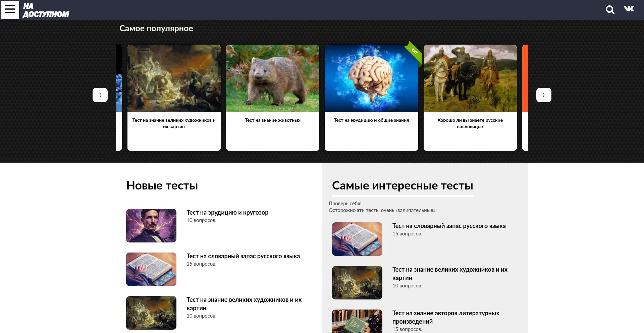Click the Tesla portrait thumbnail in new tests
Image resolution: width=644 pixels, height=333 pixels.
pyautogui.click(x=151, y=226)
